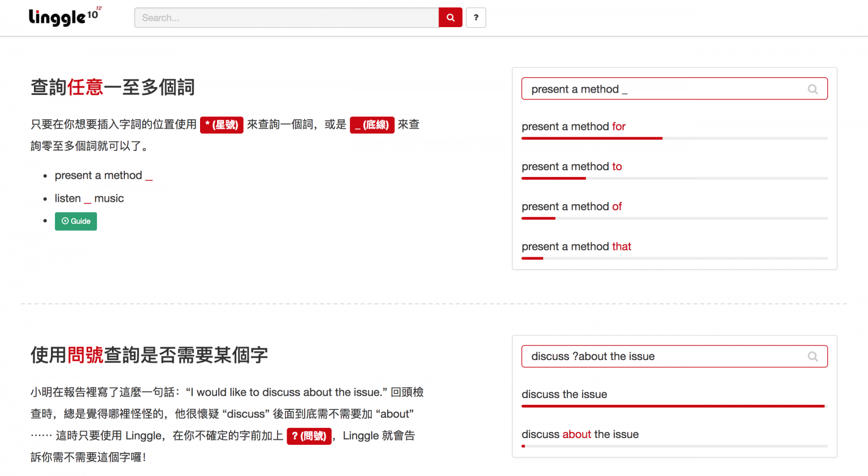Image resolution: width=868 pixels, height=476 pixels.
Task: Open help via the question mark icon
Action: coord(476,18)
